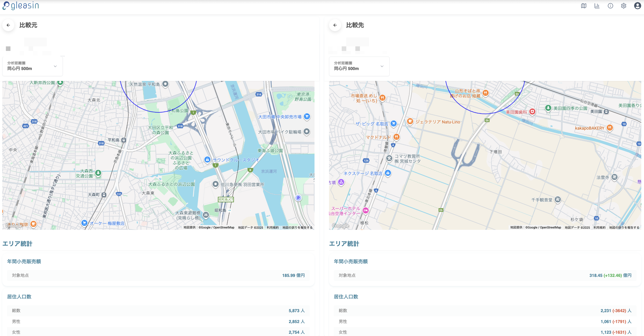This screenshot has width=644, height=336.
Task: Click 対象地点 row showing 318.45 億円
Action: (x=485, y=275)
